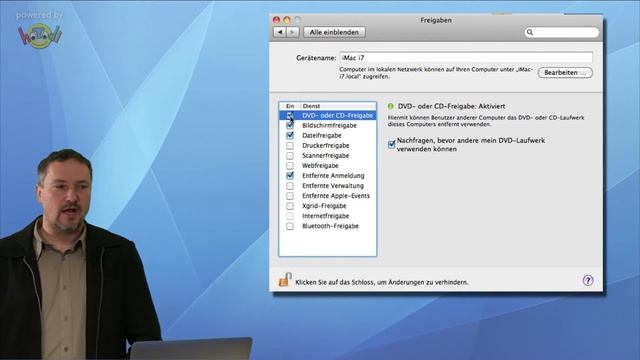Viewport: 640px width, 360px height.
Task: Select the Entfernte Verwaltung service row
Action: tap(327, 186)
